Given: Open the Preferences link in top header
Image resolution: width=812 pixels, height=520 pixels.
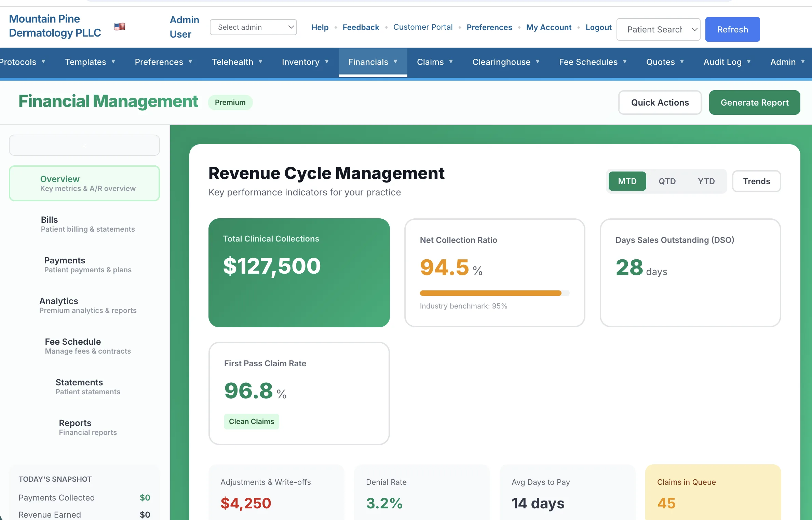Looking at the screenshot, I should point(489,27).
